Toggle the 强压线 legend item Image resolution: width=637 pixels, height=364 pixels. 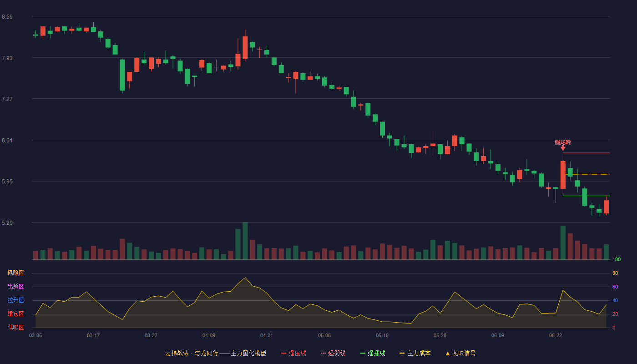[x=293, y=353]
